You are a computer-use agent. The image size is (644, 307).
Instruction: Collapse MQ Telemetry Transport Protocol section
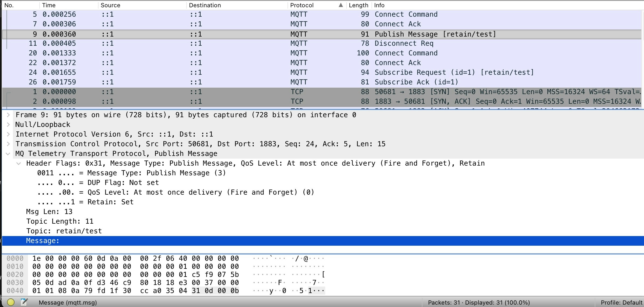pos(8,154)
